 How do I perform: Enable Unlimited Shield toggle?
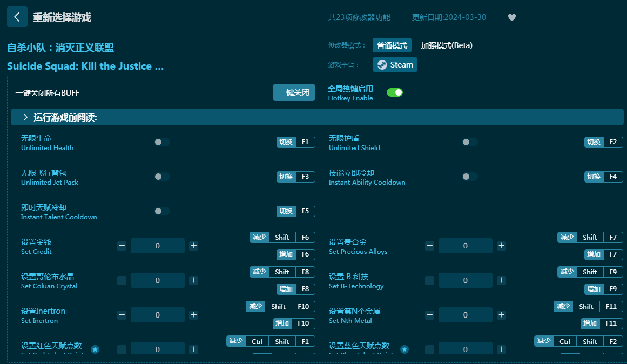coord(470,142)
